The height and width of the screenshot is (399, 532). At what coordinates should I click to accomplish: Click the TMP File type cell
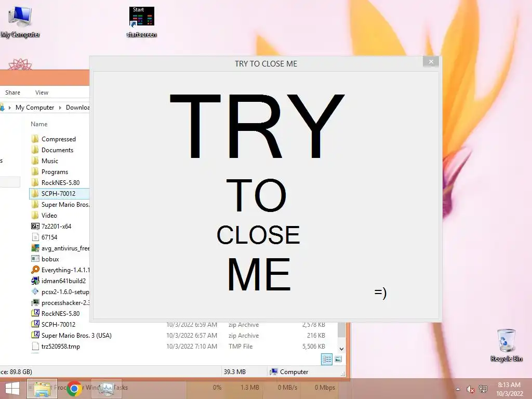pos(241,347)
